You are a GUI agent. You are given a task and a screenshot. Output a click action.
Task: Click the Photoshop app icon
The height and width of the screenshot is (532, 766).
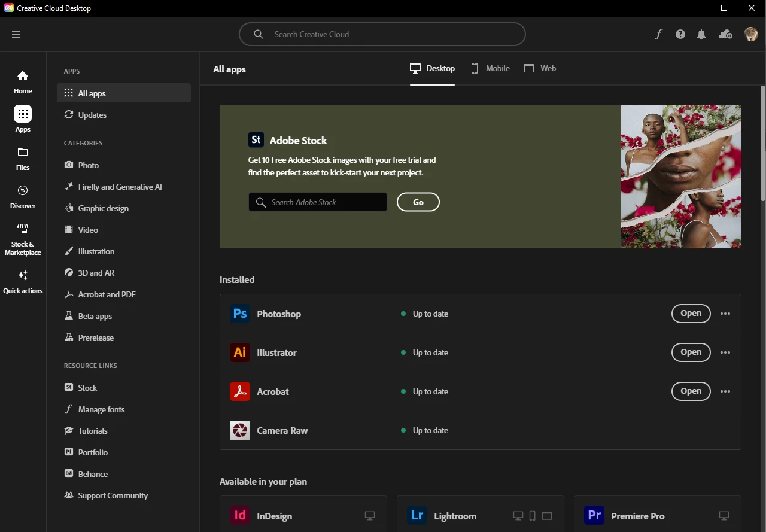[240, 314]
